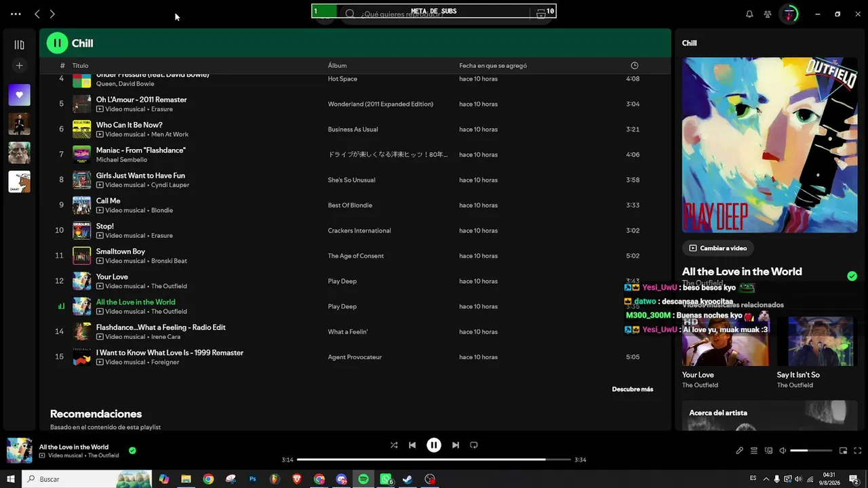Screen dimensions: 868x488
Task: Sort by the duration clock icon
Action: click(635, 66)
